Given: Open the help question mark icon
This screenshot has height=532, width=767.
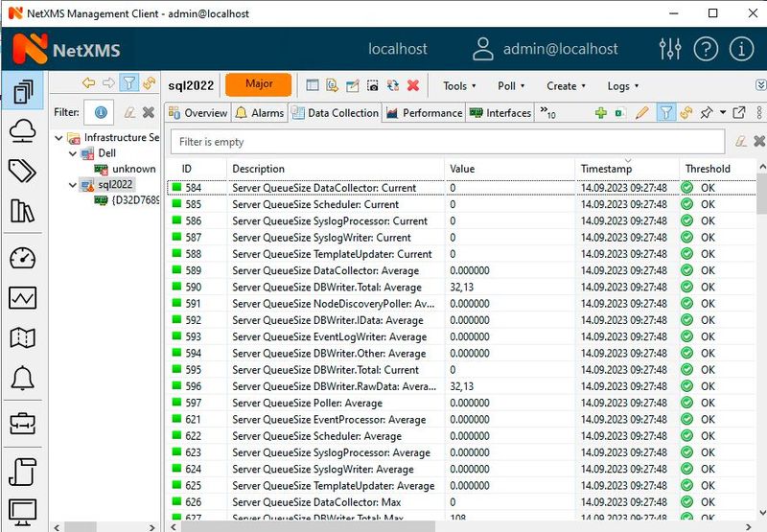Looking at the screenshot, I should (x=706, y=49).
